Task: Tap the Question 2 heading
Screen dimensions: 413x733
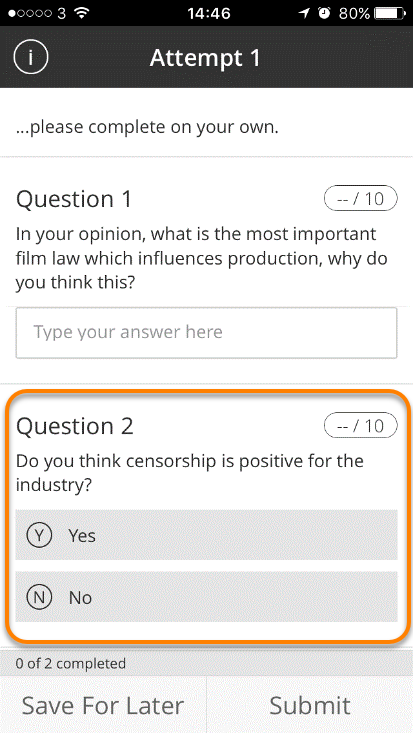Action: coord(75,426)
